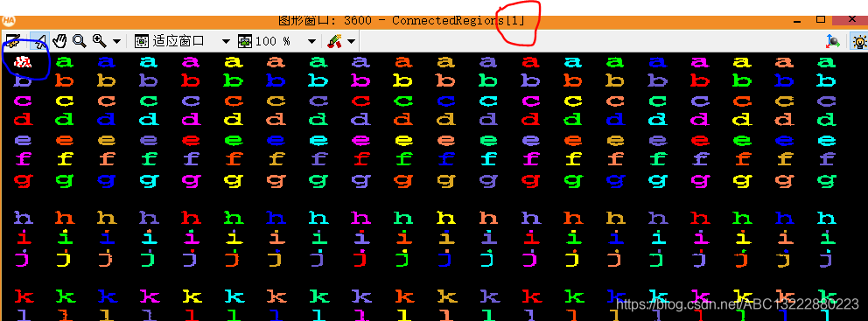Click the clear graphics window icon
868x321 pixels.
[12, 41]
